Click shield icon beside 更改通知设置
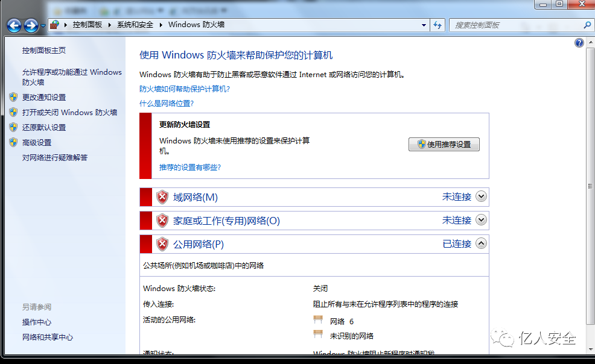 [13, 98]
